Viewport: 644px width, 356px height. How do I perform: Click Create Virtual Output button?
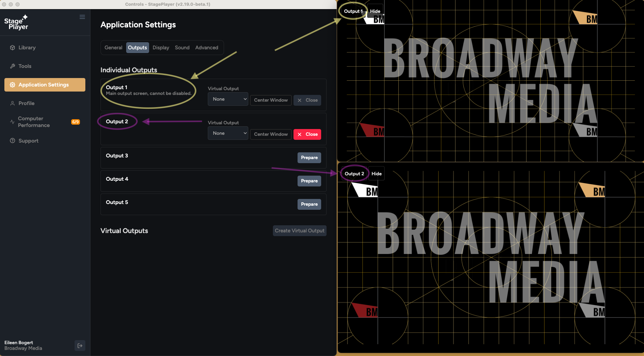300,231
